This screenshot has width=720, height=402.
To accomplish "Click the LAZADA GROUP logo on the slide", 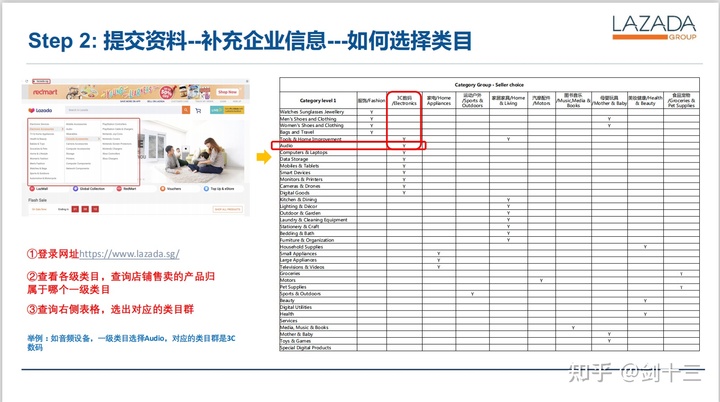I will [654, 27].
